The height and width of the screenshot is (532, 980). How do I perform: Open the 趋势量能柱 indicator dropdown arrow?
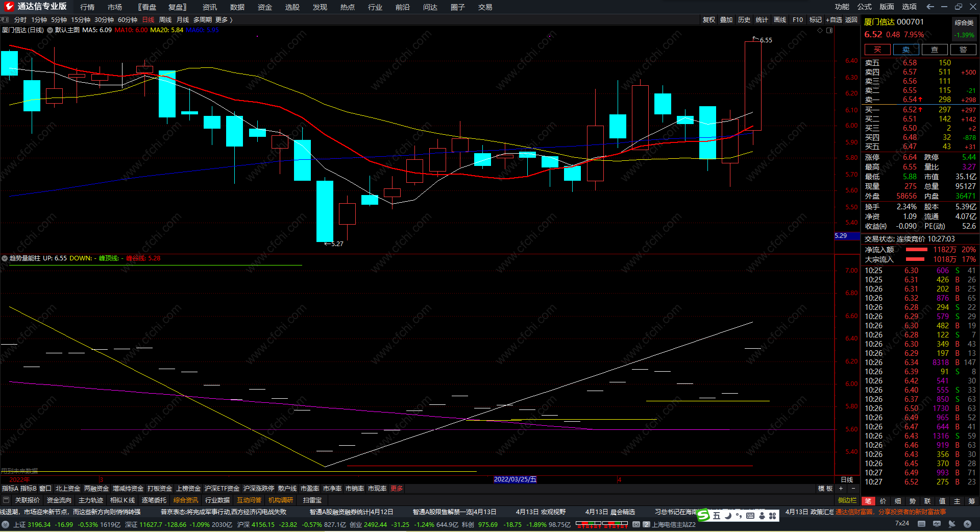point(5,258)
